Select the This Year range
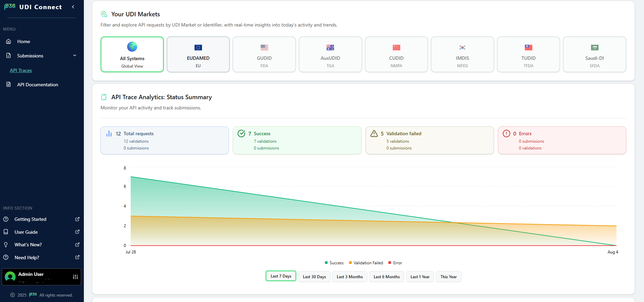 point(448,277)
